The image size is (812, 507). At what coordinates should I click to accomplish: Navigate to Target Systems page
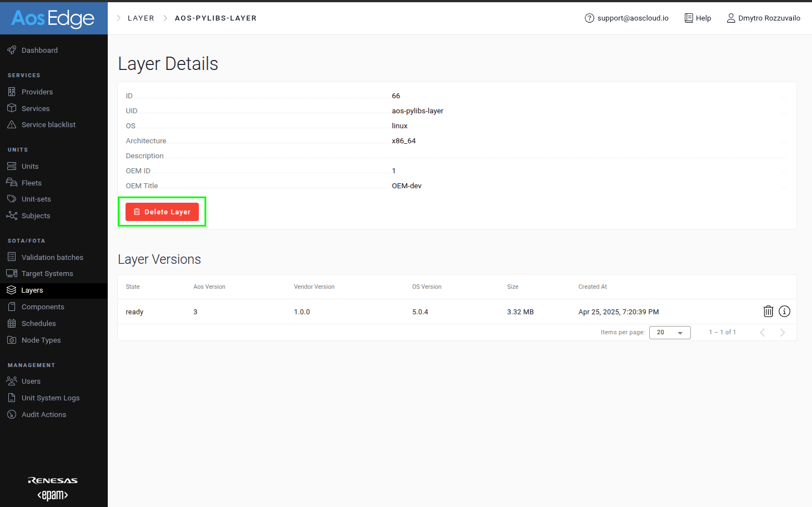(x=47, y=274)
